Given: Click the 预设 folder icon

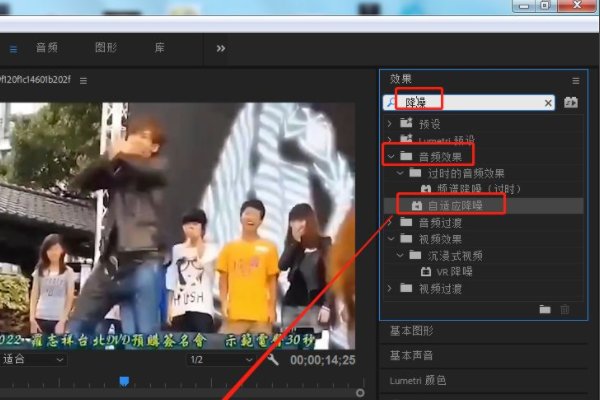Looking at the screenshot, I should [x=406, y=123].
